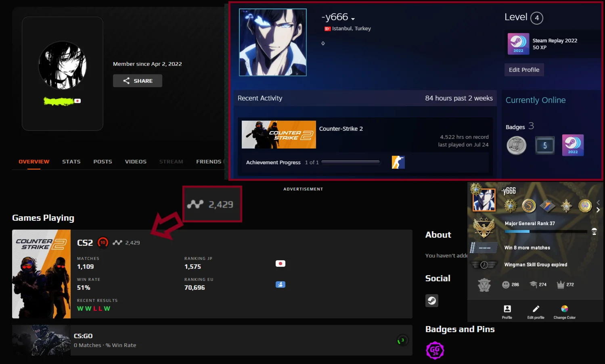Open the Badges 3 link
Image resolution: width=605 pixels, height=364 pixels.
520,126
